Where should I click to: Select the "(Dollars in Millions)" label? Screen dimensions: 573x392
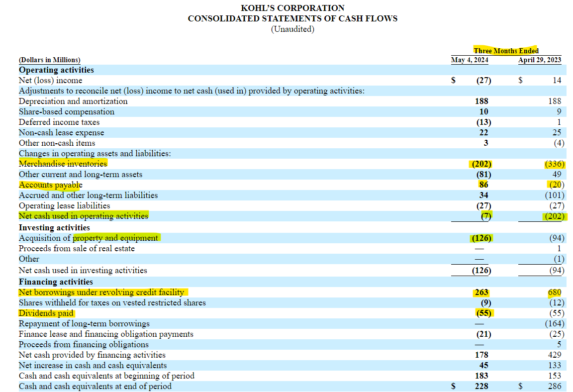pyautogui.click(x=50, y=59)
